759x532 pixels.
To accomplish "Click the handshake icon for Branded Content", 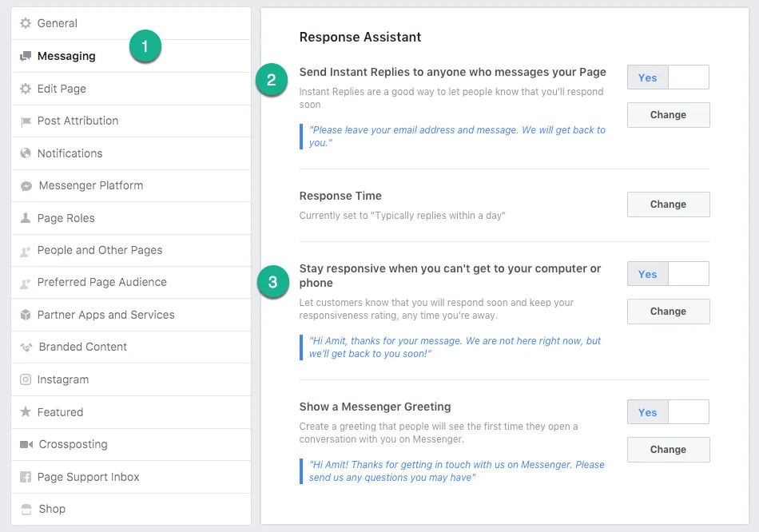I will click(26, 347).
